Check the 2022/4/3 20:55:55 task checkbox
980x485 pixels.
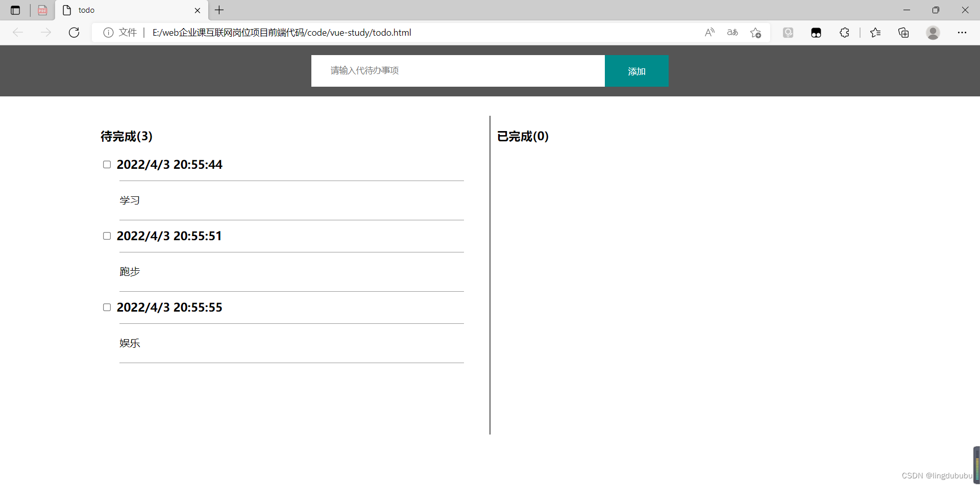(107, 307)
